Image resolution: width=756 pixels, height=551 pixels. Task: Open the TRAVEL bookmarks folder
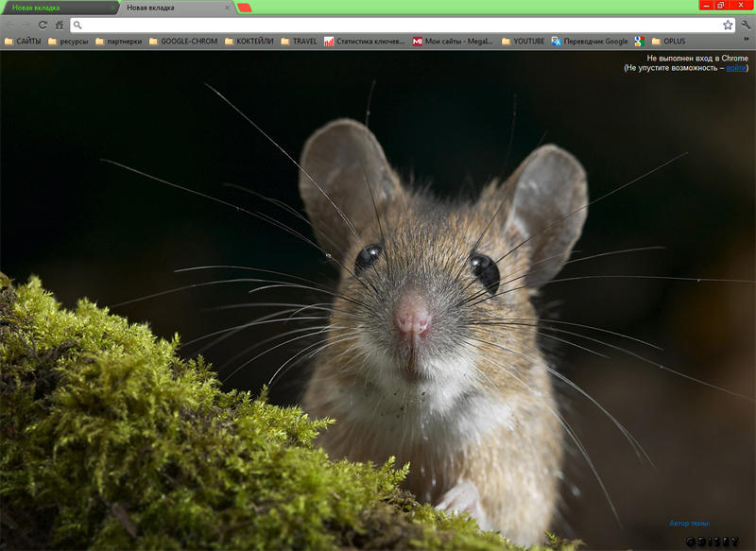[x=299, y=42]
